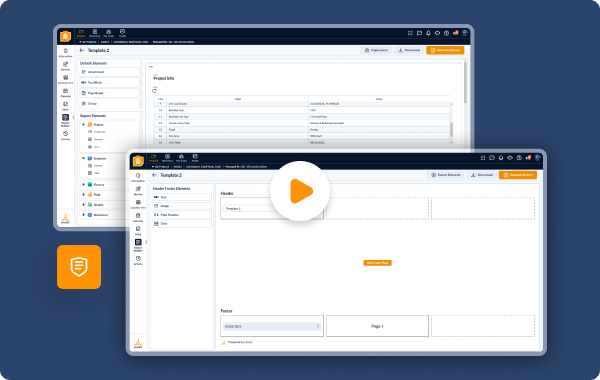
Task: Select the Text Block default element
Action: (x=109, y=83)
